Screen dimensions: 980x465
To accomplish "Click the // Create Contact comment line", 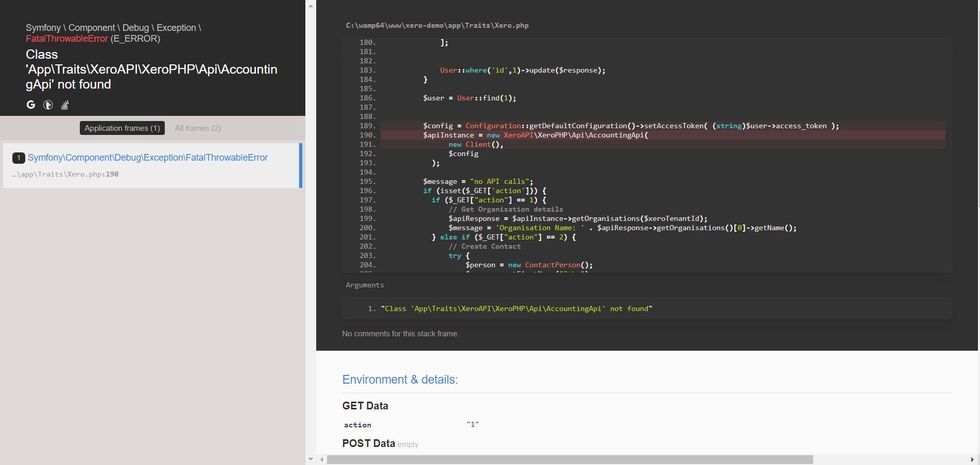I will pos(485,246).
